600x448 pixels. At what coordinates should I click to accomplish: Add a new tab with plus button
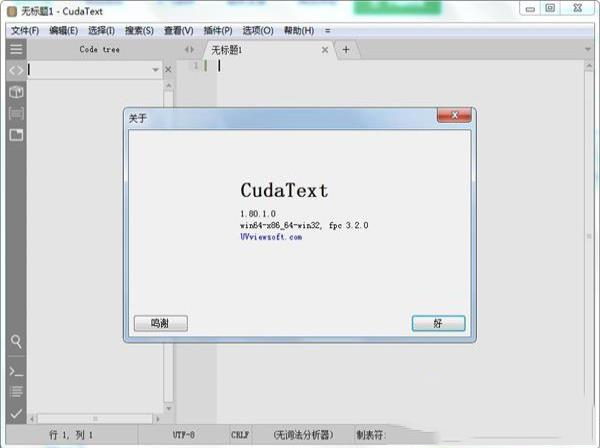tap(346, 50)
